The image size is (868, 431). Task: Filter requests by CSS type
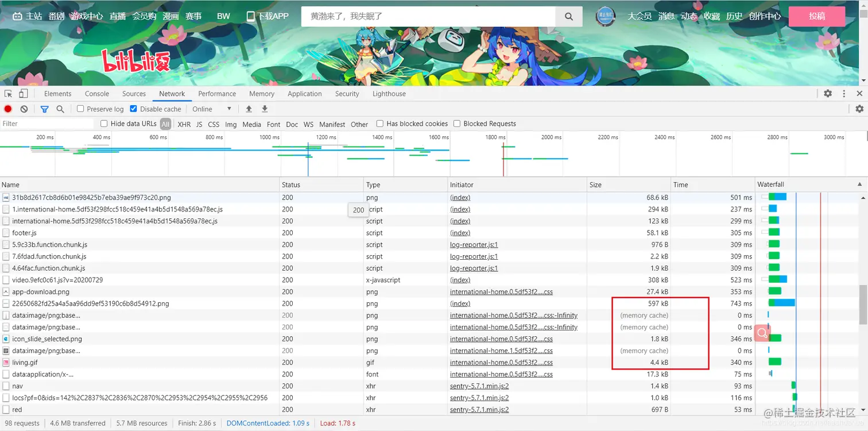click(214, 124)
